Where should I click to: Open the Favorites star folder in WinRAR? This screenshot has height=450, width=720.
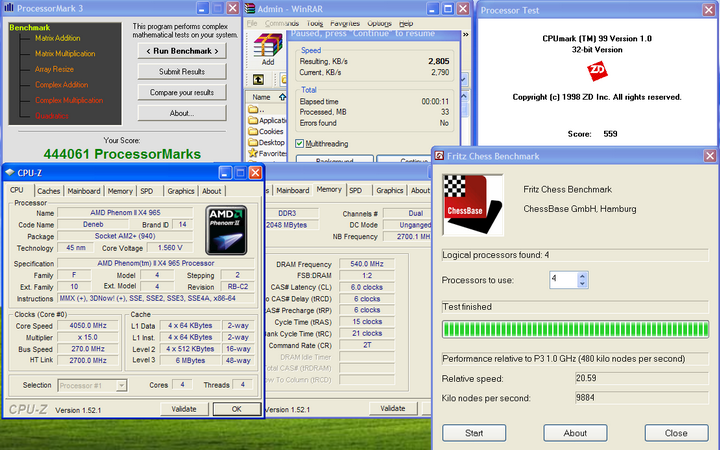pyautogui.click(x=267, y=153)
